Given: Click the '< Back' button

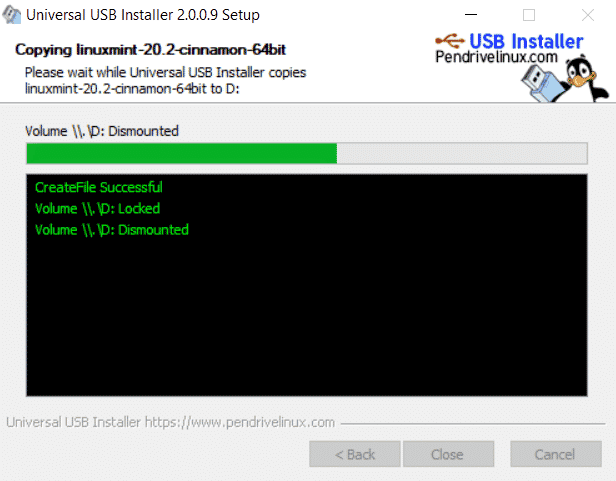Looking at the screenshot, I should click(355, 454).
